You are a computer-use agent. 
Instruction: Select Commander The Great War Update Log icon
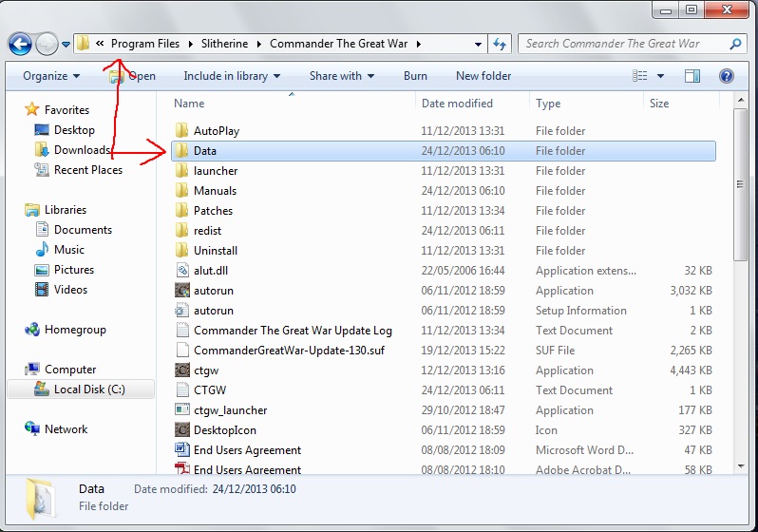pyautogui.click(x=182, y=330)
